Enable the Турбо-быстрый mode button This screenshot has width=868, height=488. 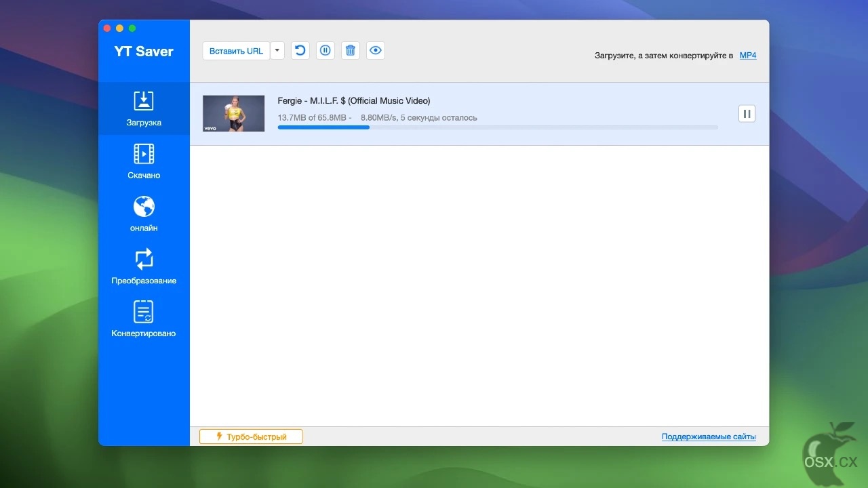pos(251,436)
